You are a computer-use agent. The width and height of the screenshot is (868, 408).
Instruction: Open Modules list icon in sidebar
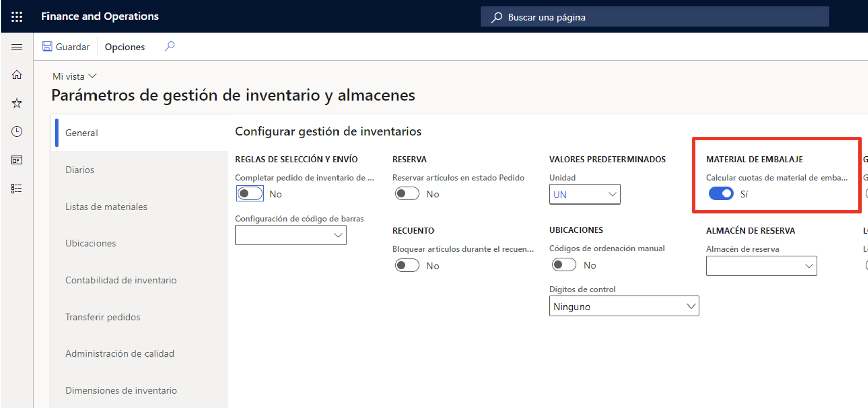click(x=17, y=188)
